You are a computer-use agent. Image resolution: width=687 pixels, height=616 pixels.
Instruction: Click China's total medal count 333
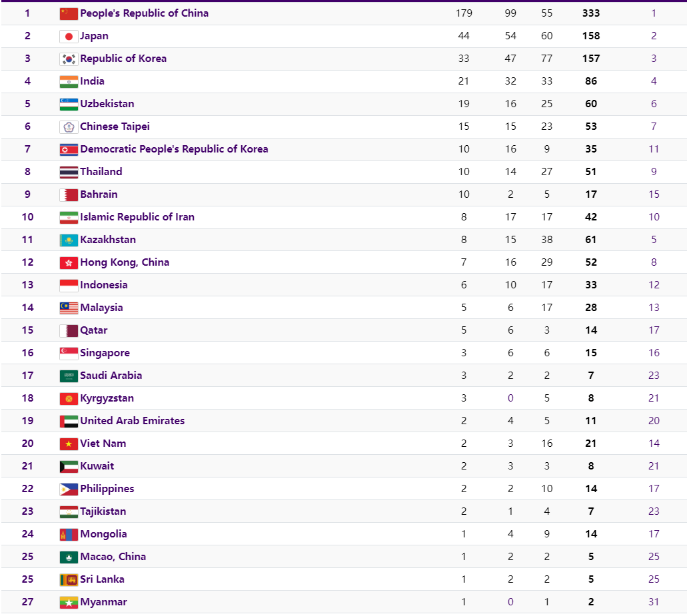[590, 13]
